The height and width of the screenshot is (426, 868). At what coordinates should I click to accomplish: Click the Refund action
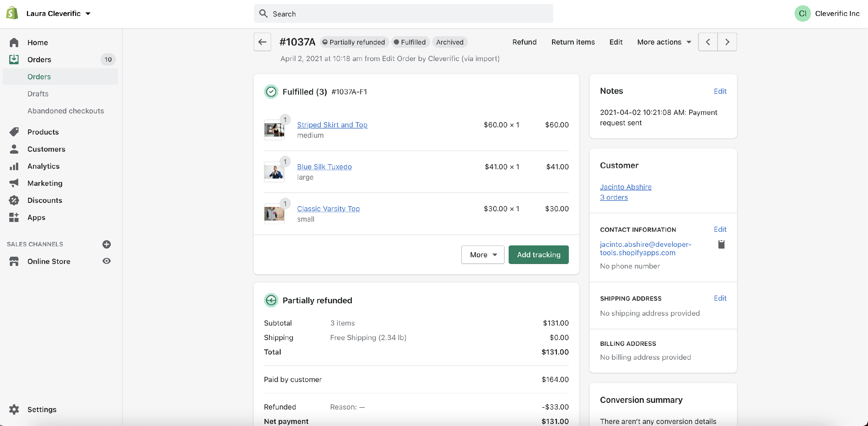point(524,42)
